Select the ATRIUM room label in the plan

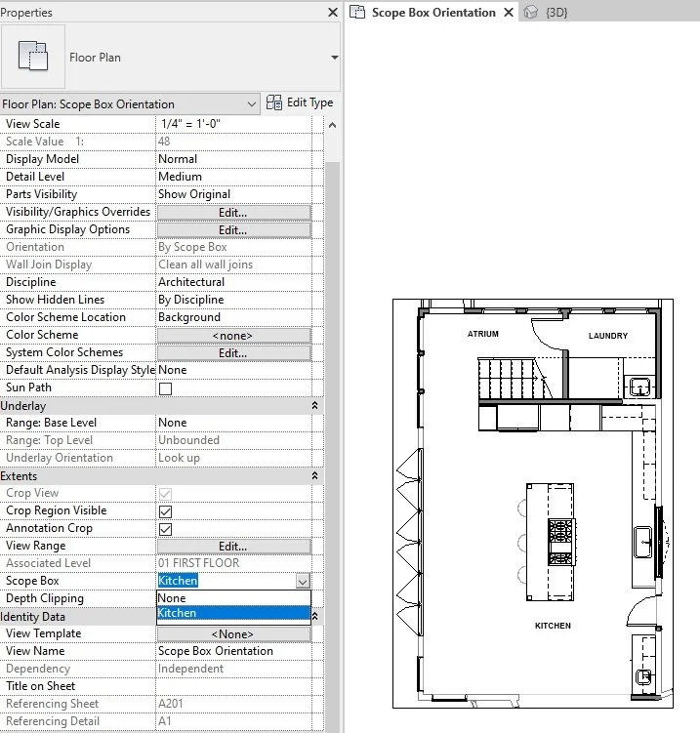pos(483,334)
